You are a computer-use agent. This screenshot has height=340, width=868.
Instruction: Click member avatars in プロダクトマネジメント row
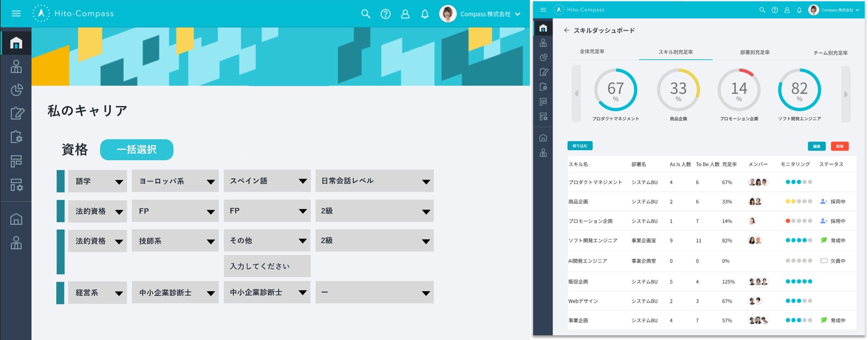(x=758, y=182)
